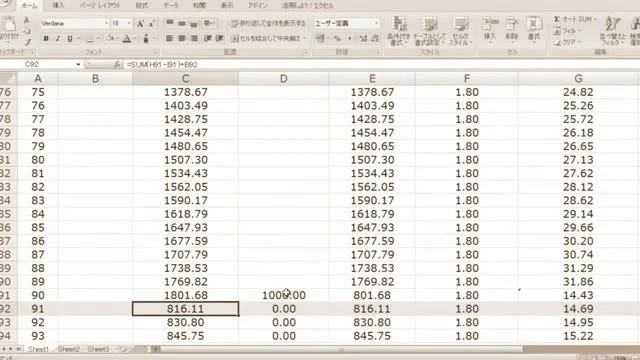Switch to the Insert (挿入) tab
The width and height of the screenshot is (640, 360).
[58, 6]
